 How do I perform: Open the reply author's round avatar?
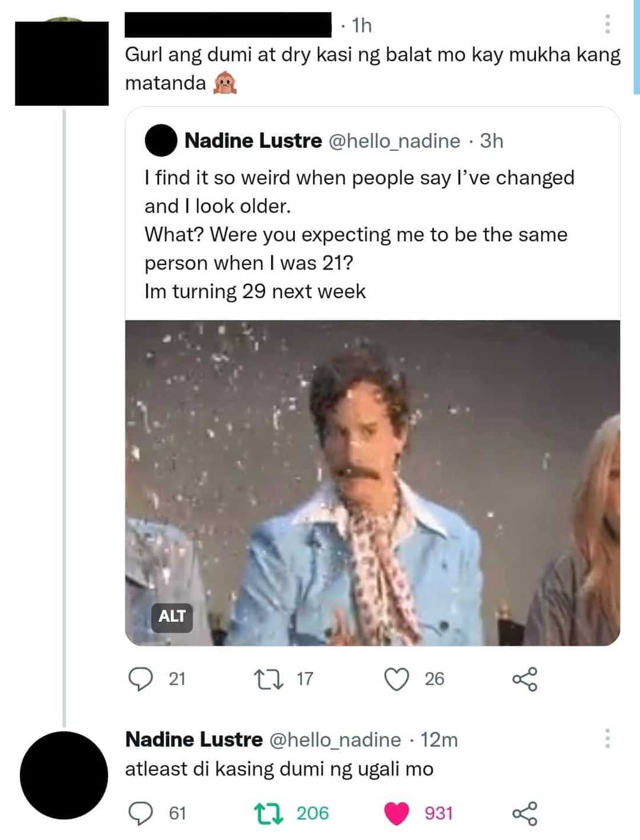63,775
